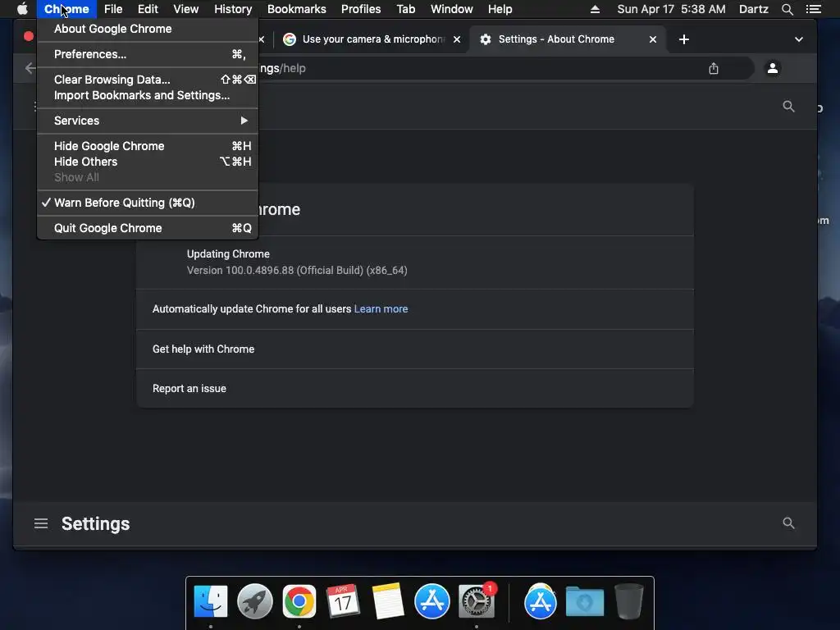Open the tab search chevron dropdown

click(x=798, y=39)
